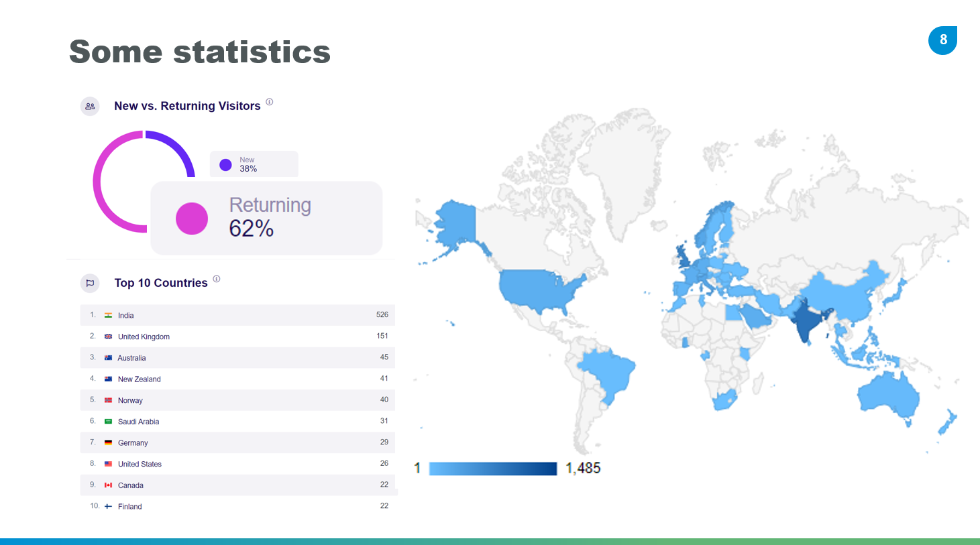Screen dimensions: 980x545
Task: Click the purple New legend dot
Action: click(226, 164)
